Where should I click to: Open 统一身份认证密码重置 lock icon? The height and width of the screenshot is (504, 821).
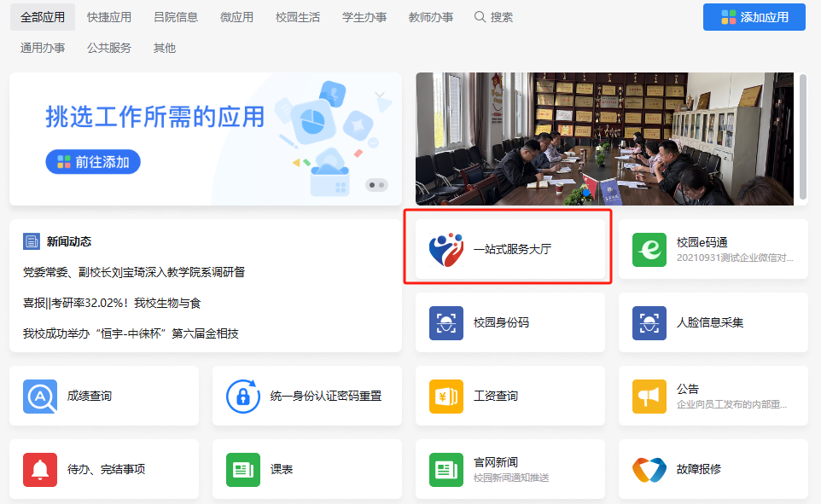pos(243,396)
